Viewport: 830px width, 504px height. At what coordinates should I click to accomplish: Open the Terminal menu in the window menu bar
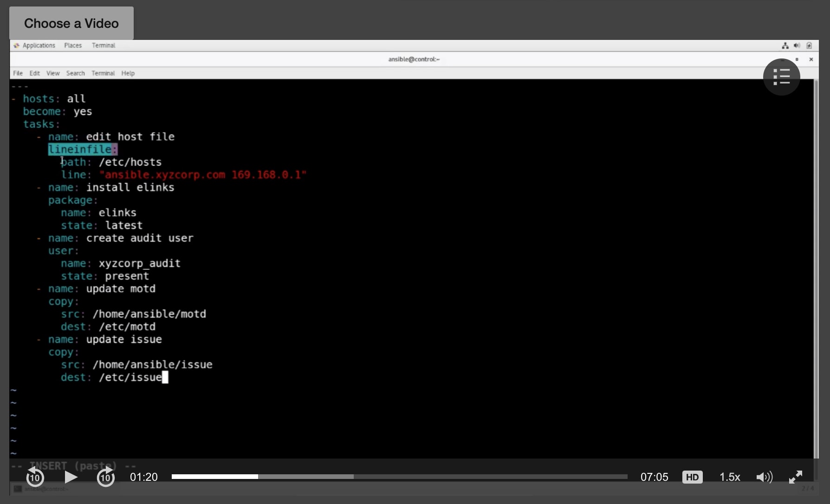pyautogui.click(x=103, y=73)
